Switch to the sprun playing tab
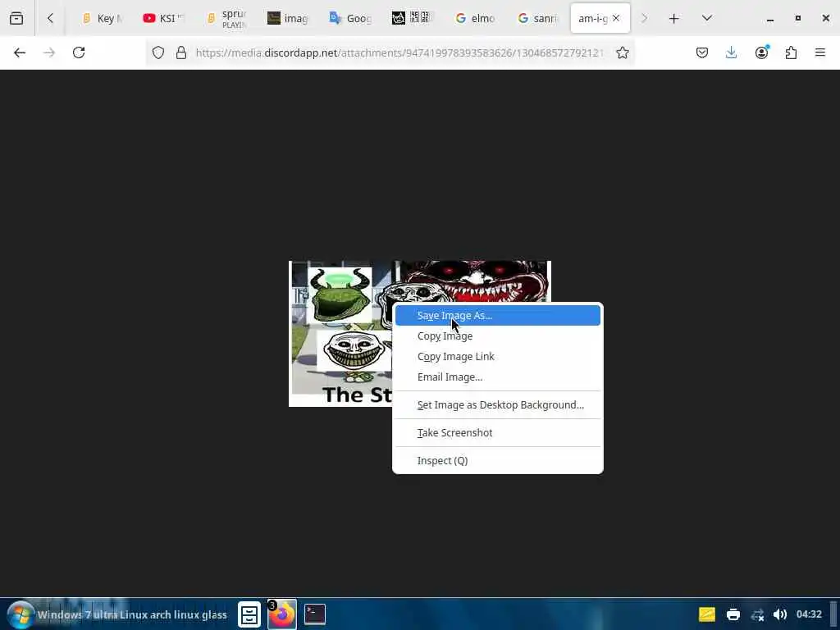Viewport: 840px width, 630px height. pos(226,18)
